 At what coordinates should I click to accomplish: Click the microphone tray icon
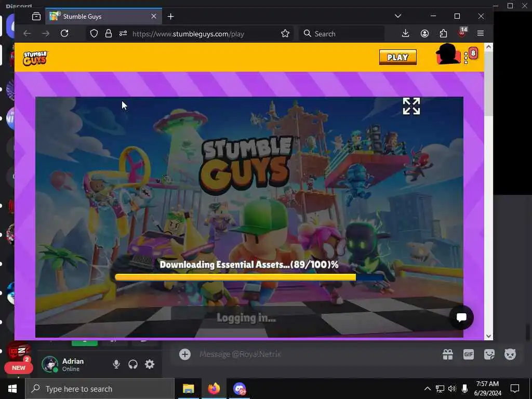click(x=465, y=389)
